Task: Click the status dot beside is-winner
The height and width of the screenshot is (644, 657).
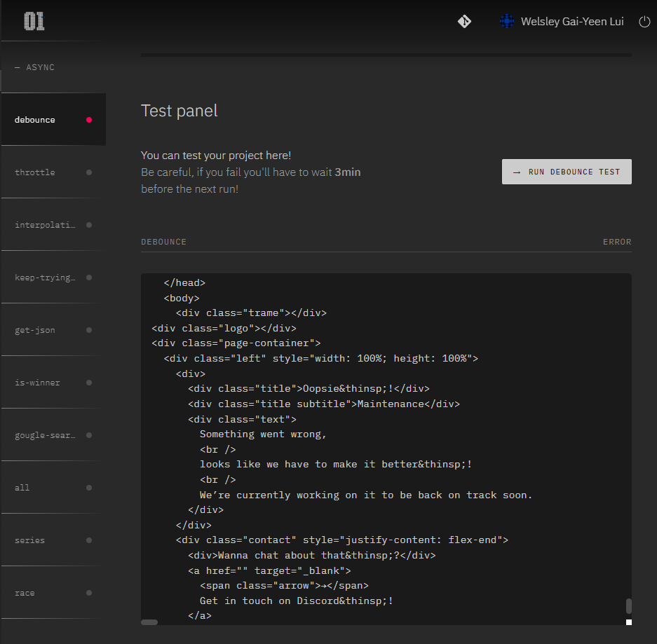Action: click(89, 383)
